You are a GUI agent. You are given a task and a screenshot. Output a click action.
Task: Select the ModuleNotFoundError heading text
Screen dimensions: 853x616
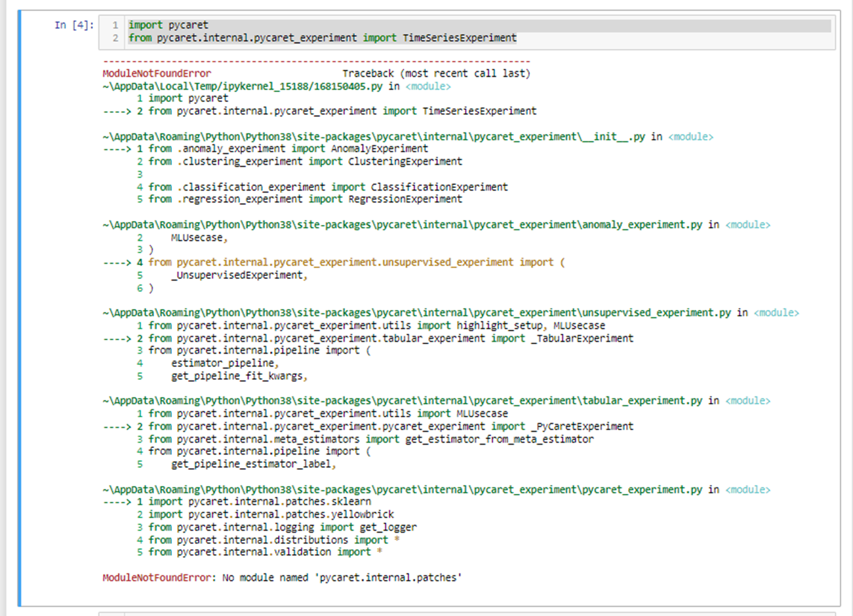157,73
